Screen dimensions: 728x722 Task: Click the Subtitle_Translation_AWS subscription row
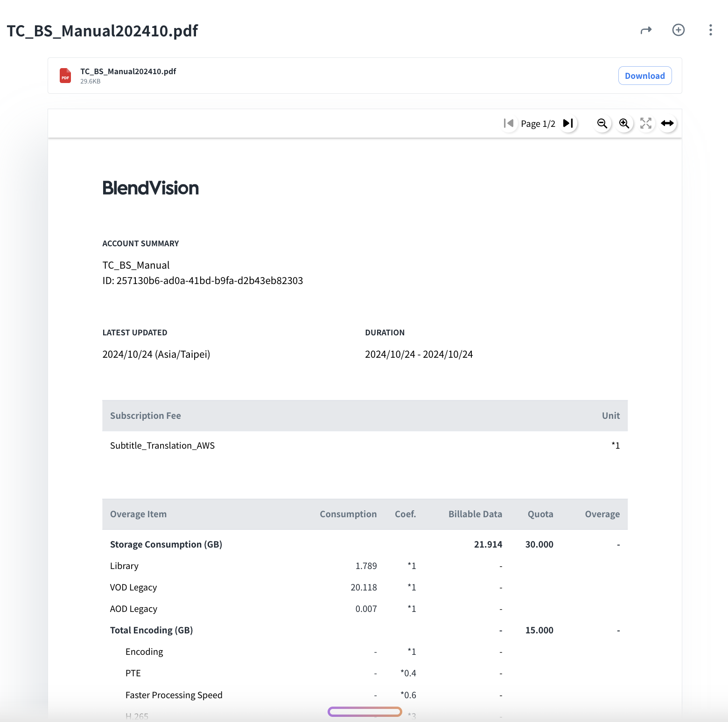(162, 445)
